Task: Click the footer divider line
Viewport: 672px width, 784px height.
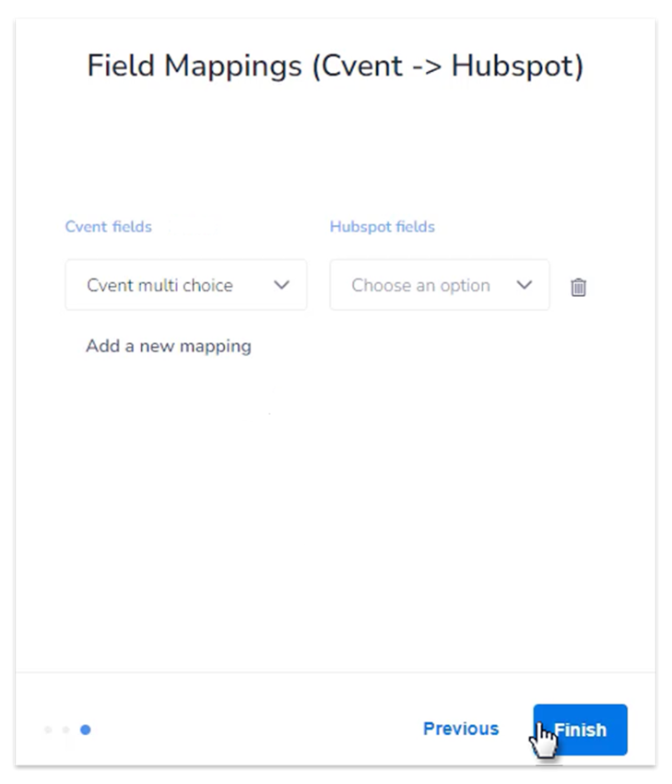Action: click(x=336, y=672)
